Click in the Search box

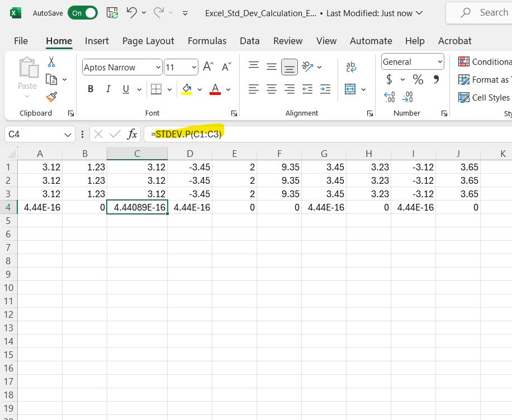click(x=480, y=13)
